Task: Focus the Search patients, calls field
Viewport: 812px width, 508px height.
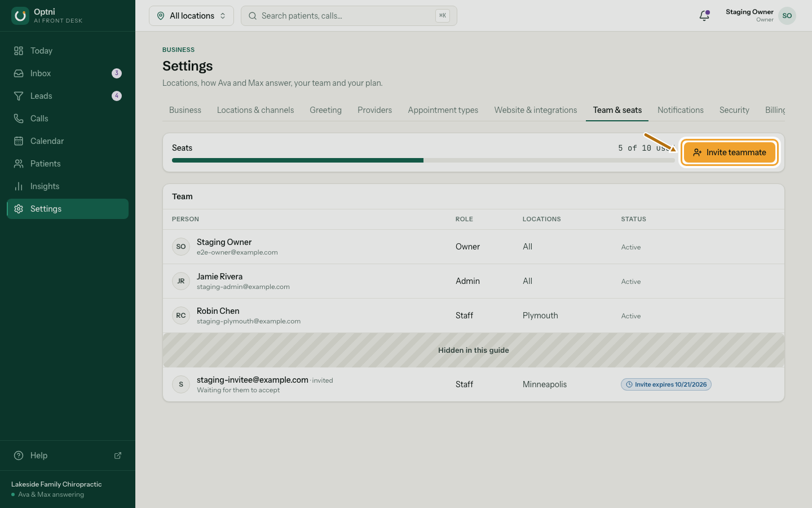Action: click(348, 16)
